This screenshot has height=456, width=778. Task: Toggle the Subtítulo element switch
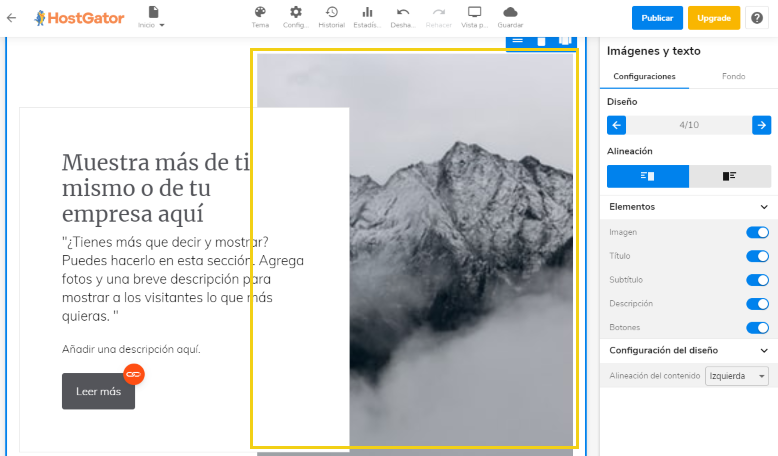(757, 280)
